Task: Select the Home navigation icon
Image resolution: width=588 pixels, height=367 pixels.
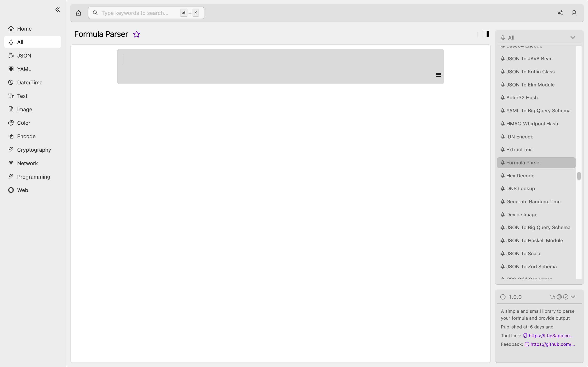Action: pos(11,28)
